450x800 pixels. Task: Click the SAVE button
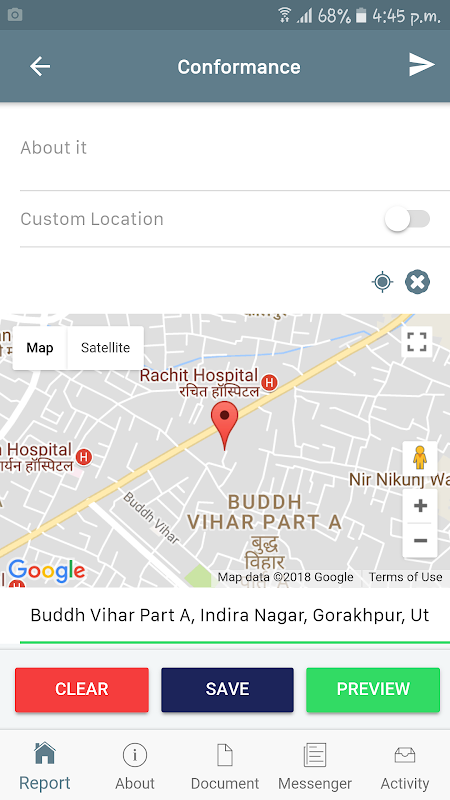[x=228, y=689]
